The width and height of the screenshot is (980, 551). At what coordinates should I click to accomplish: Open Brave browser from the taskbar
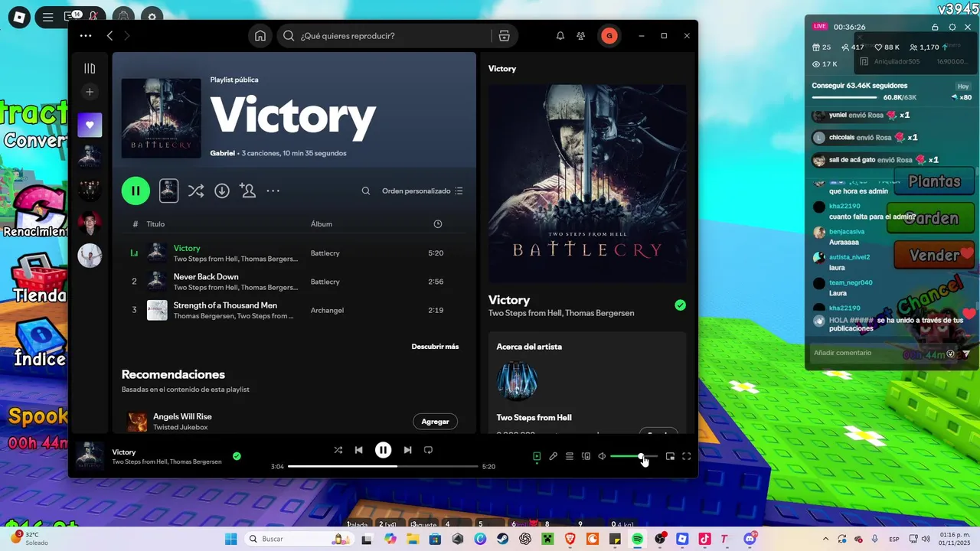(x=570, y=539)
